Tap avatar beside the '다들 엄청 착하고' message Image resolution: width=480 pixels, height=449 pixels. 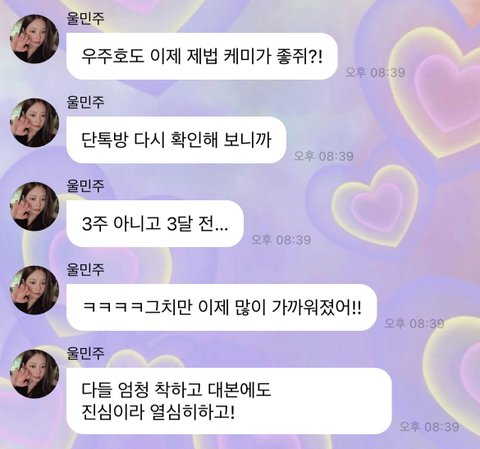point(34,374)
